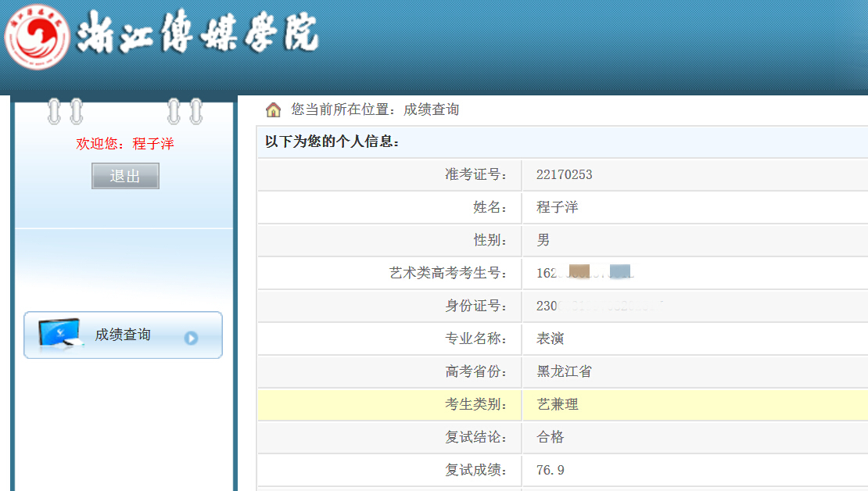The image size is (868, 491).
Task: Select the 准考证号 value 22170253
Action: tap(564, 174)
